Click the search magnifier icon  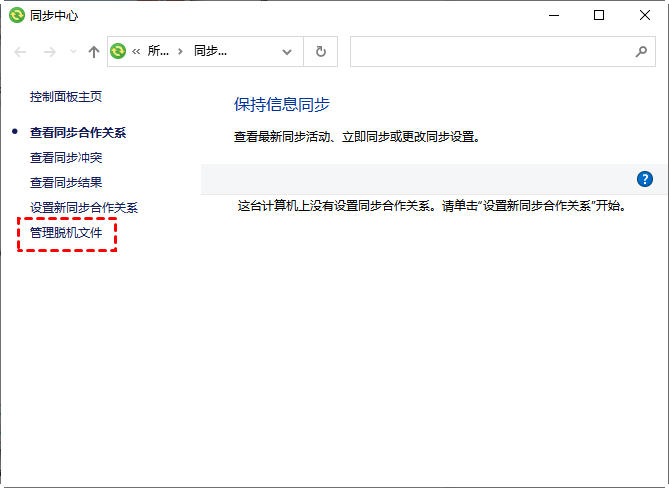pos(641,51)
